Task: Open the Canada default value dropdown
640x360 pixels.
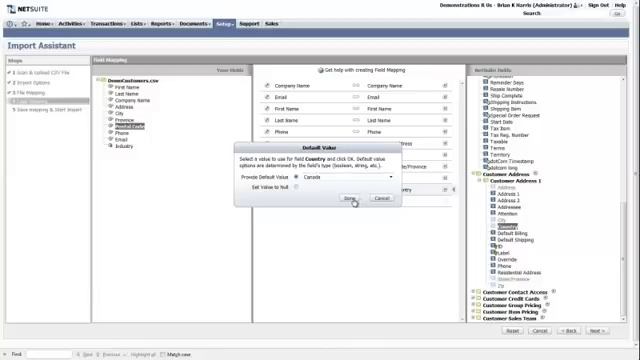Action: pyautogui.click(x=391, y=177)
